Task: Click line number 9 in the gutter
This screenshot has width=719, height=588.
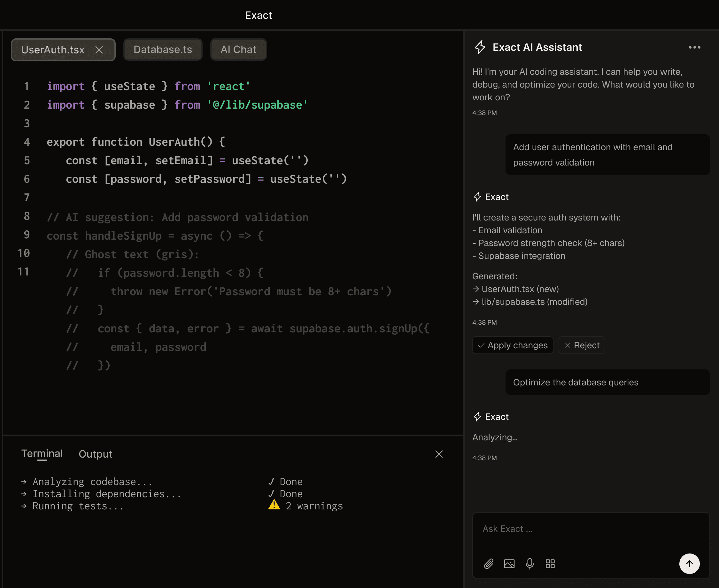Action: point(27,235)
